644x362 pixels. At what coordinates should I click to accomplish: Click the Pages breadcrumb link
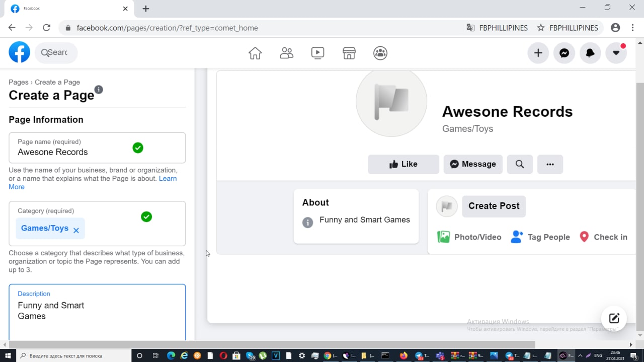tap(19, 82)
